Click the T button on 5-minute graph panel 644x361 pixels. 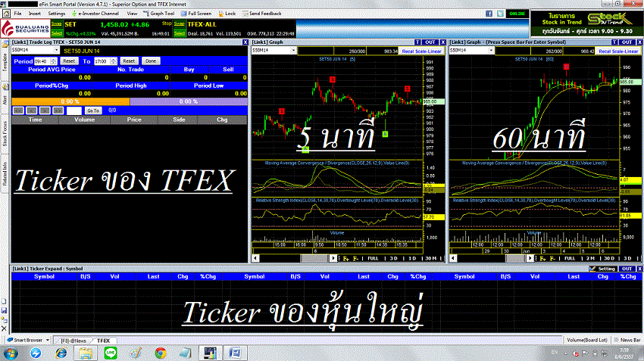[417, 42]
